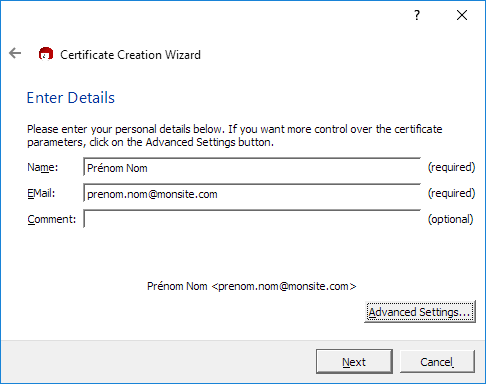This screenshot has height=384, width=486.
Task: Go back using the left arrow
Action: click(x=15, y=53)
